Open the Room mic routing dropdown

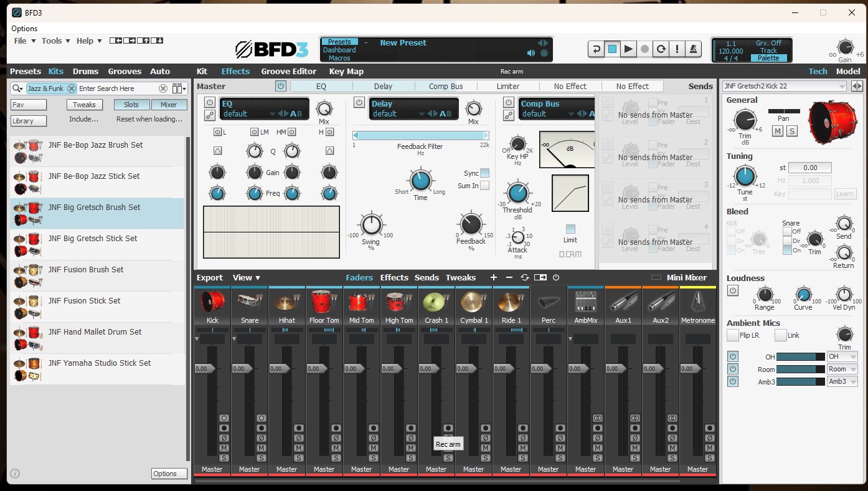[842, 369]
